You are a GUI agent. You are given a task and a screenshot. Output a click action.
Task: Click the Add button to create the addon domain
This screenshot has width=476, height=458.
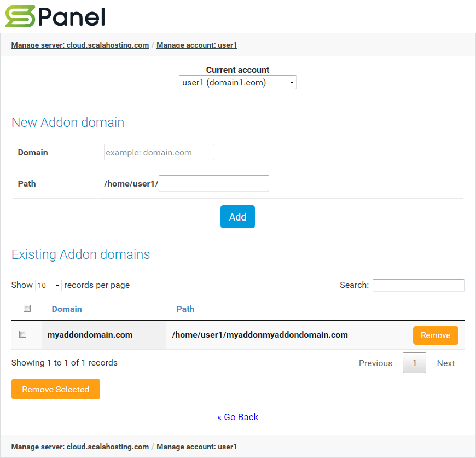click(x=237, y=217)
